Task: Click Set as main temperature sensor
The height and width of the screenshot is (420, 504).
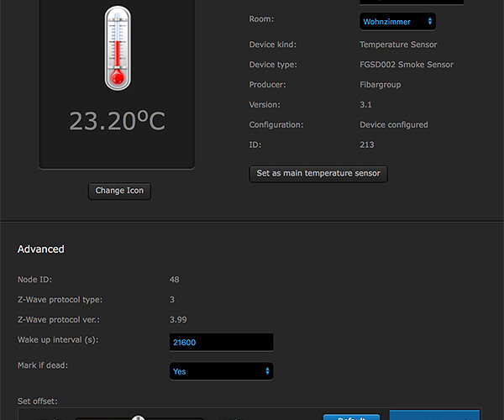Action: point(318,174)
